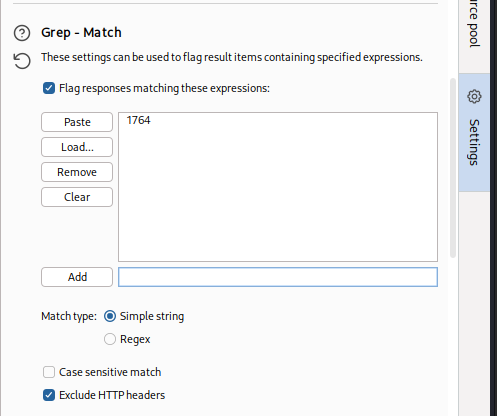Enable Case sensitive match
This screenshot has width=497, height=416.
click(49, 372)
